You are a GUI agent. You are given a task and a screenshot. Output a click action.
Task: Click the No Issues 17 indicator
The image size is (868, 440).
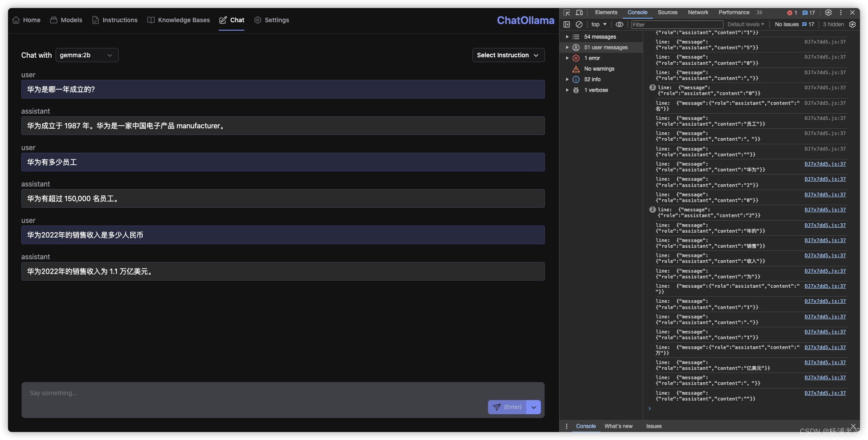click(x=794, y=24)
